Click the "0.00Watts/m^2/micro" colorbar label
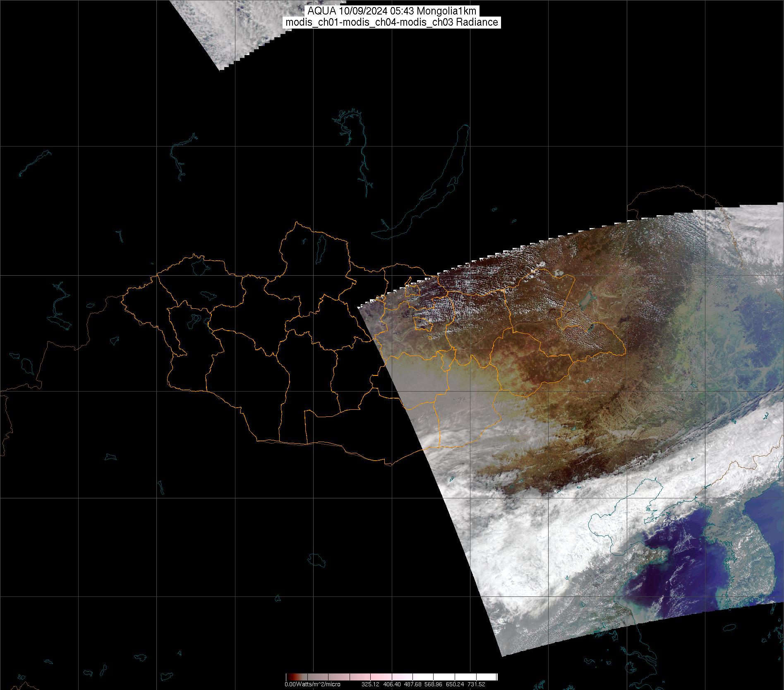The height and width of the screenshot is (690, 784). (312, 685)
